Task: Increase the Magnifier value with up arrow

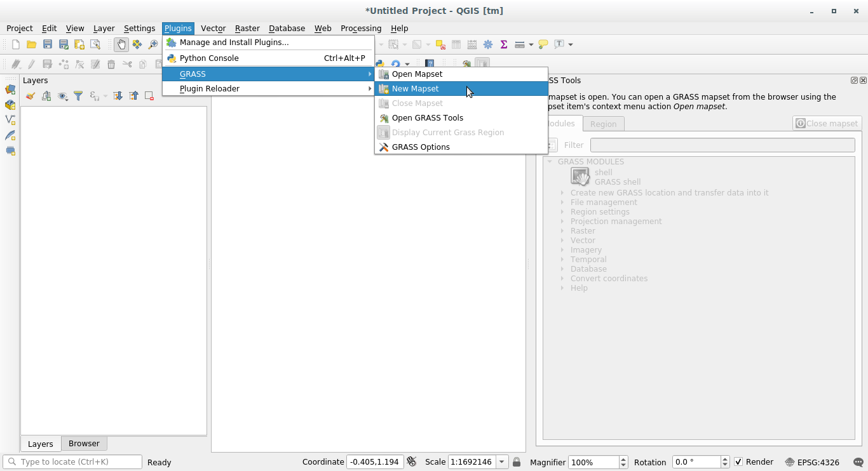Action: (623, 459)
